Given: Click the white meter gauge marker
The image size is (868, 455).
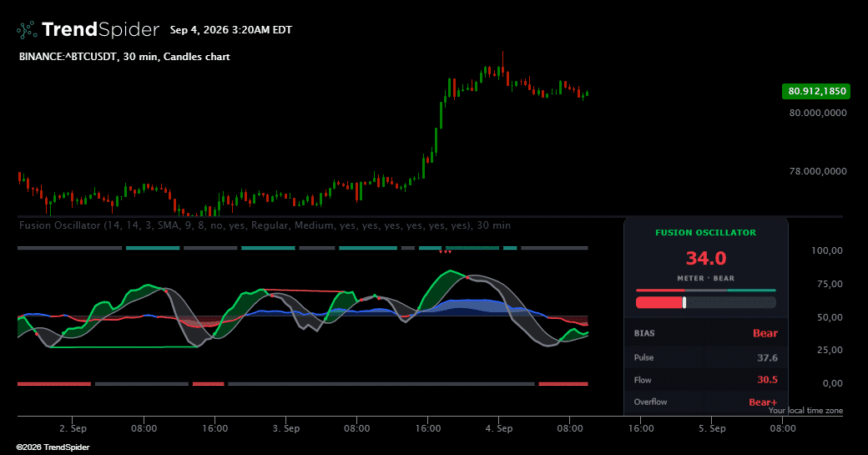Looking at the screenshot, I should [684, 302].
